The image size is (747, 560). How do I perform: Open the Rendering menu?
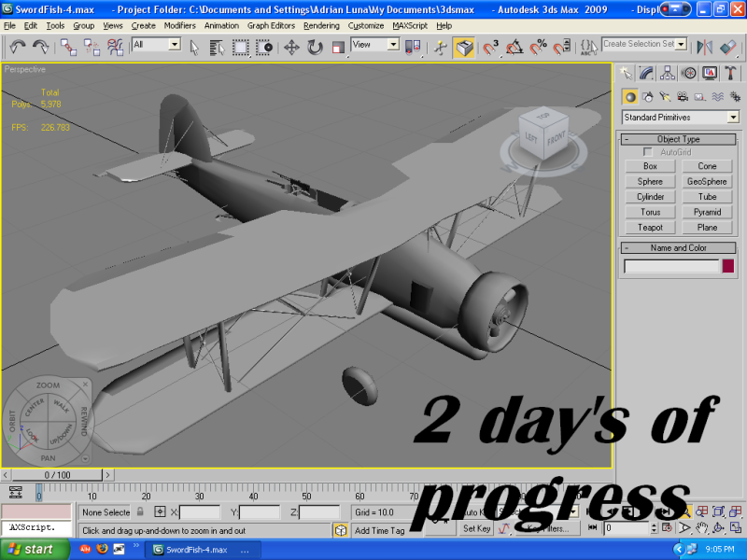click(321, 25)
